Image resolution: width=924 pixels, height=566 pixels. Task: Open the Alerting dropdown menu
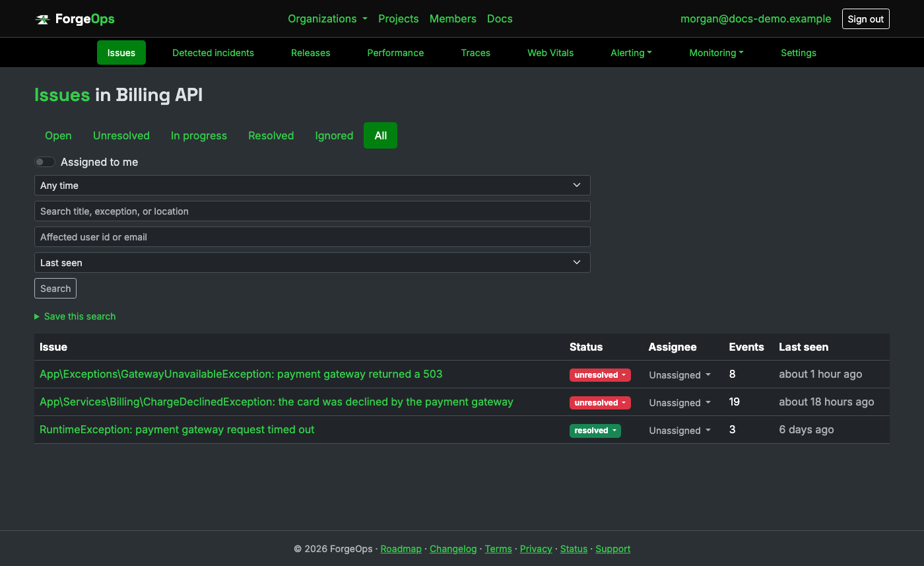[631, 53]
